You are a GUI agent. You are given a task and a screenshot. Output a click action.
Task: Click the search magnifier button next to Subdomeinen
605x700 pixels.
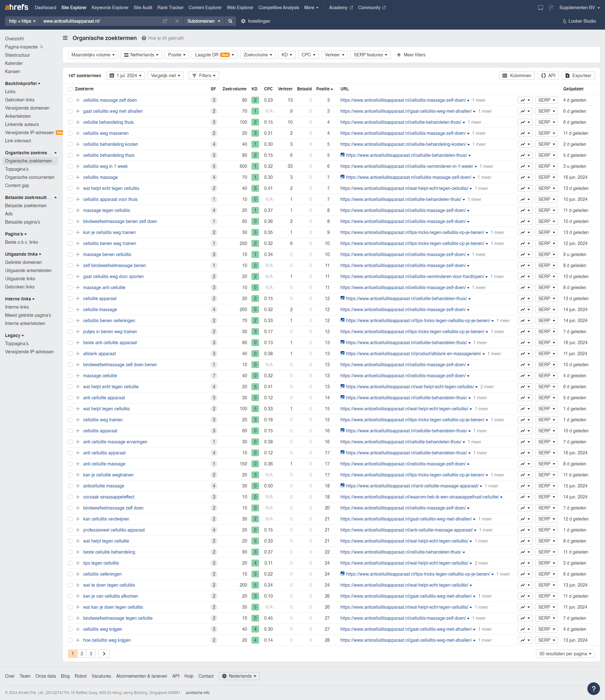click(230, 21)
